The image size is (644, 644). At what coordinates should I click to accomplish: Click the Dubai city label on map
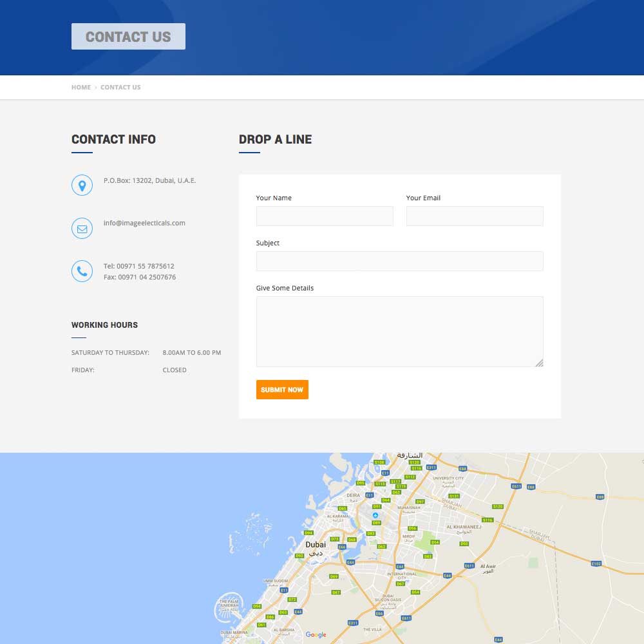[316, 545]
